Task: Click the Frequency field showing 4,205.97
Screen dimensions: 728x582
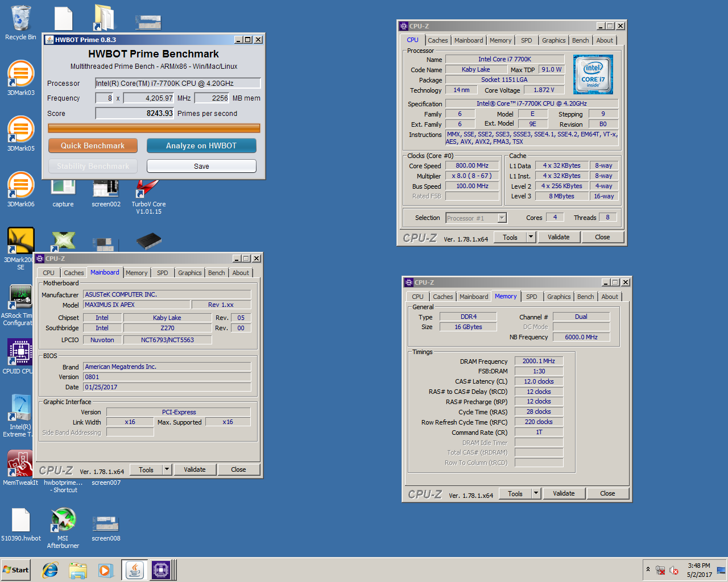Action: pos(149,98)
